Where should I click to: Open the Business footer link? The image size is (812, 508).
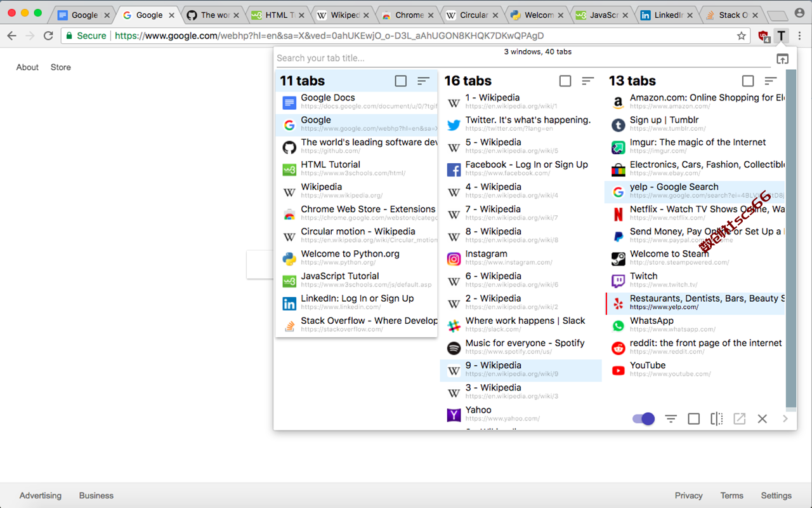96,495
